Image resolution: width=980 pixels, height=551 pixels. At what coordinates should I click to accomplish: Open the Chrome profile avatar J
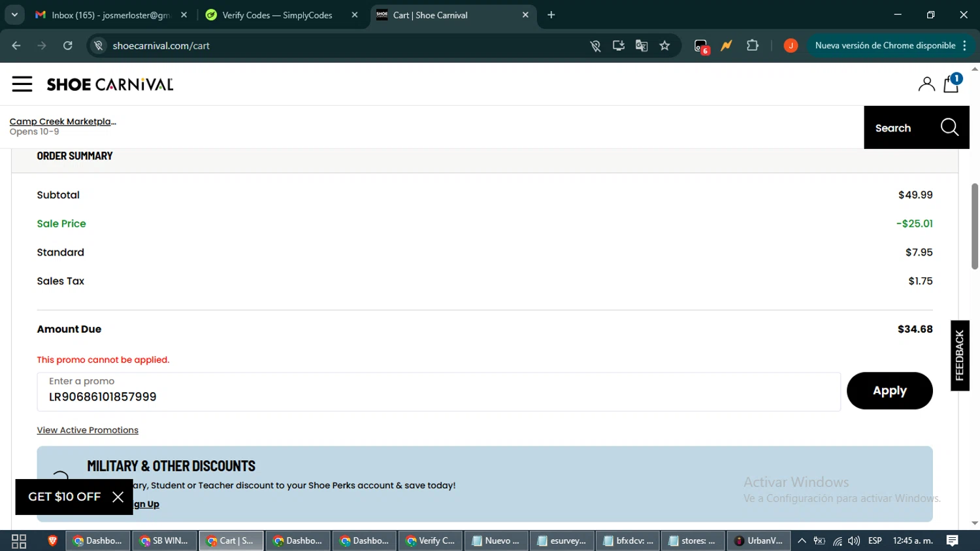pos(791,46)
